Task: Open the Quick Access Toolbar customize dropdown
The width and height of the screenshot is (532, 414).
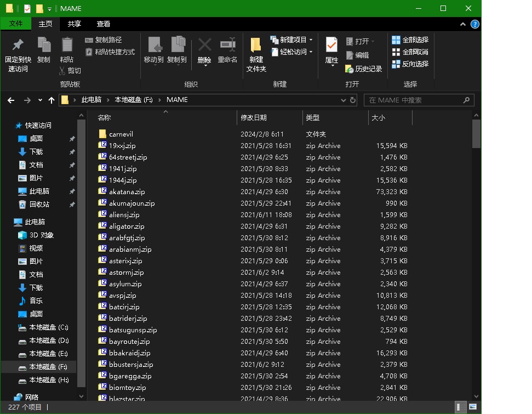Action: (49, 9)
